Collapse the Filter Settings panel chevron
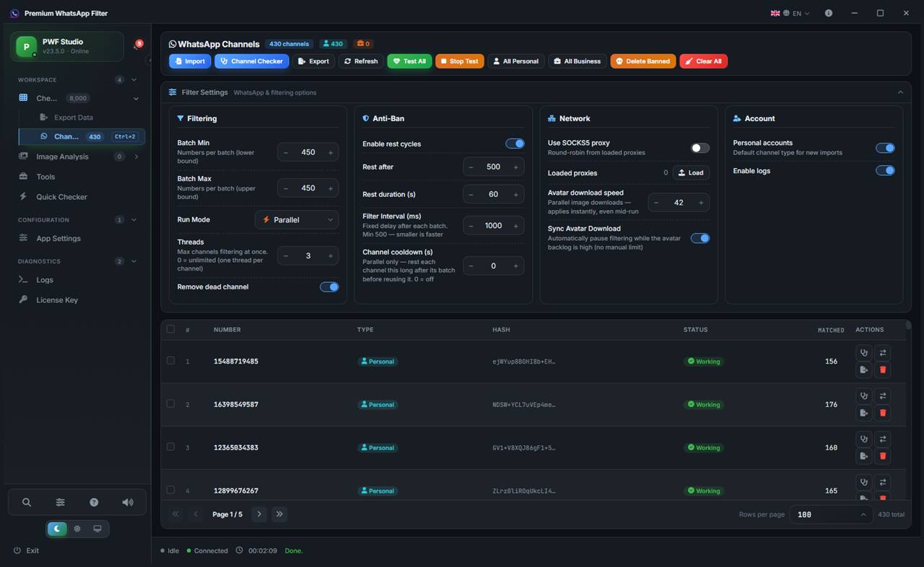 pos(900,92)
